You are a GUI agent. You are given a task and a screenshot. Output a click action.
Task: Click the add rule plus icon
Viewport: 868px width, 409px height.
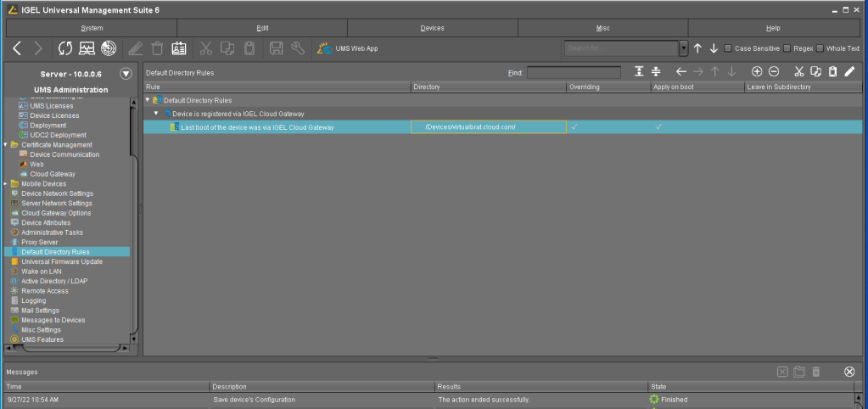point(757,72)
